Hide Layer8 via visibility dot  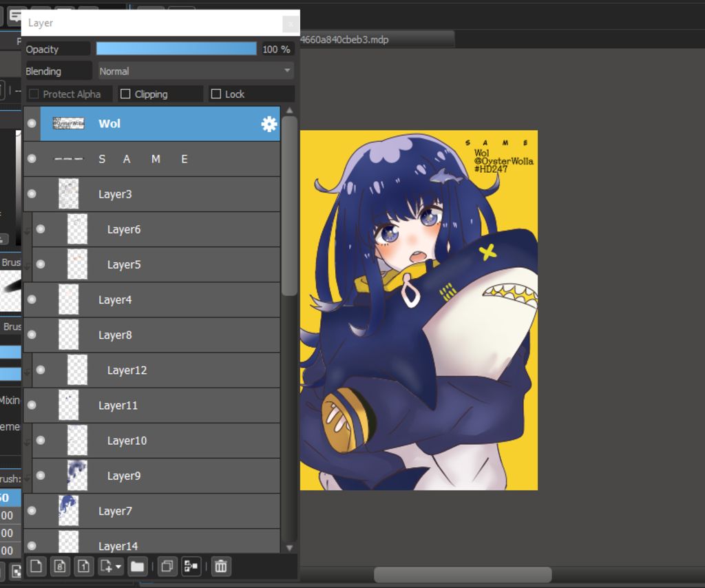pyautogui.click(x=32, y=335)
